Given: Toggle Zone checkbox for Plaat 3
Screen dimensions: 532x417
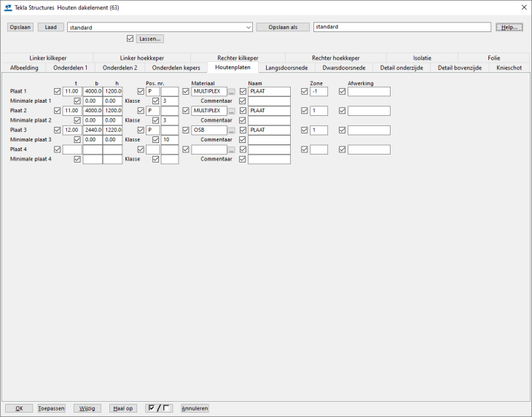Looking at the screenshot, I should 305,130.
